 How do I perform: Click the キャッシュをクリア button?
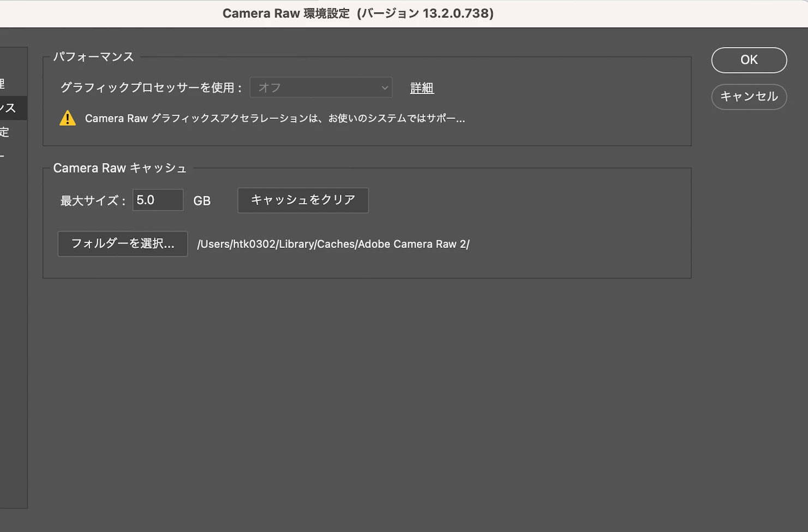tap(303, 200)
